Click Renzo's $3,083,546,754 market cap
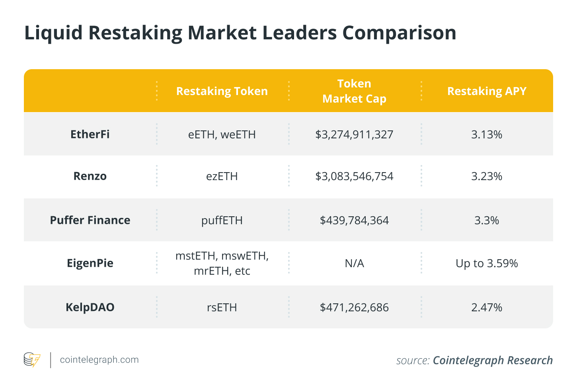577x392 pixels. (x=354, y=176)
